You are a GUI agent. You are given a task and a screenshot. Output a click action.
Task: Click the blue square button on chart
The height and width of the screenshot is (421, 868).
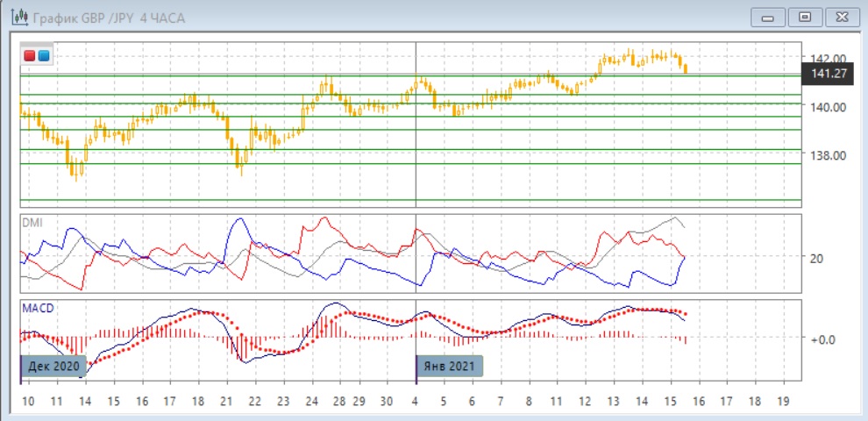coord(43,55)
